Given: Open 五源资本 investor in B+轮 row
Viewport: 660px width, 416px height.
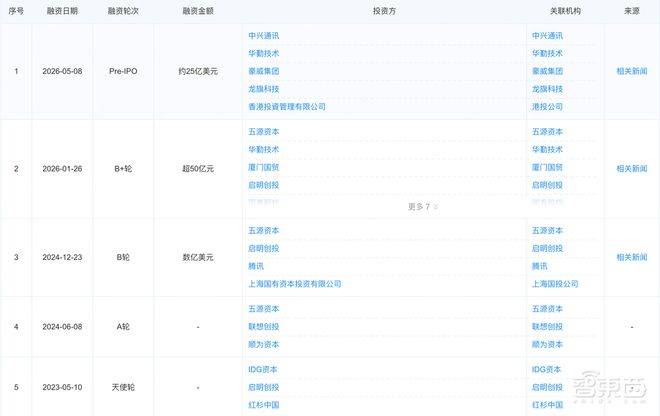Looking at the screenshot, I should 263,132.
